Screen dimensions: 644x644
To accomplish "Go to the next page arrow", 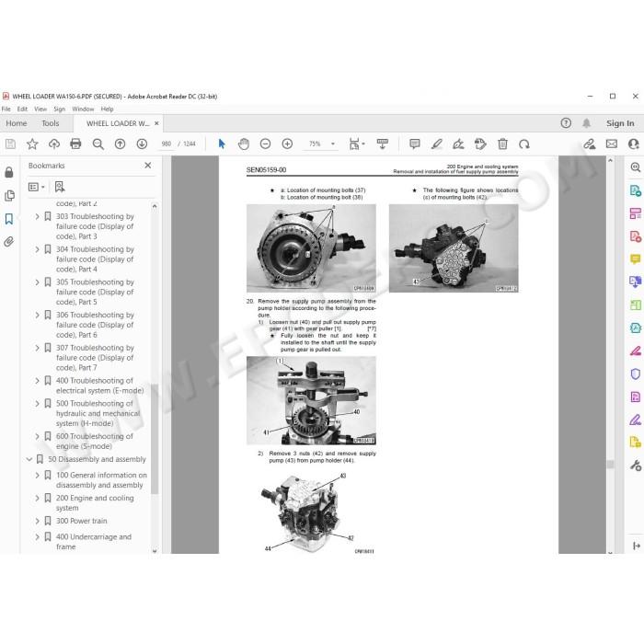I will tap(142, 144).
